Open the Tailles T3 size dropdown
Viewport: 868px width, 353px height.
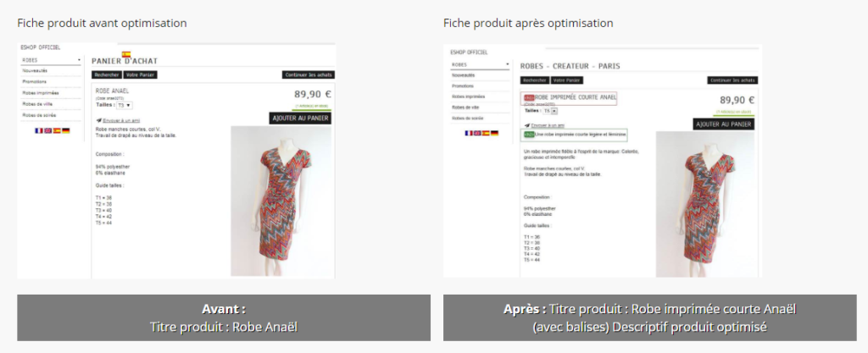click(x=124, y=105)
